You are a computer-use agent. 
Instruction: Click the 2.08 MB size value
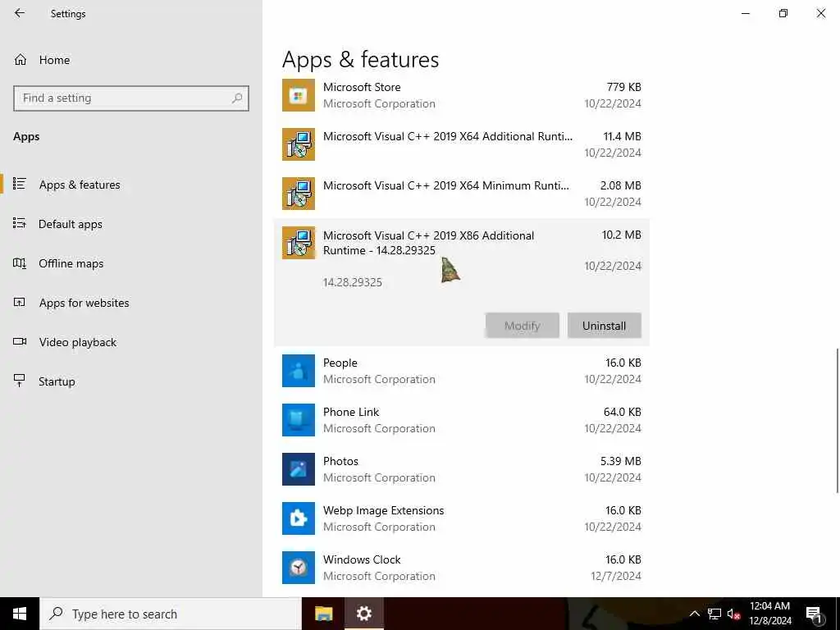[x=620, y=185]
